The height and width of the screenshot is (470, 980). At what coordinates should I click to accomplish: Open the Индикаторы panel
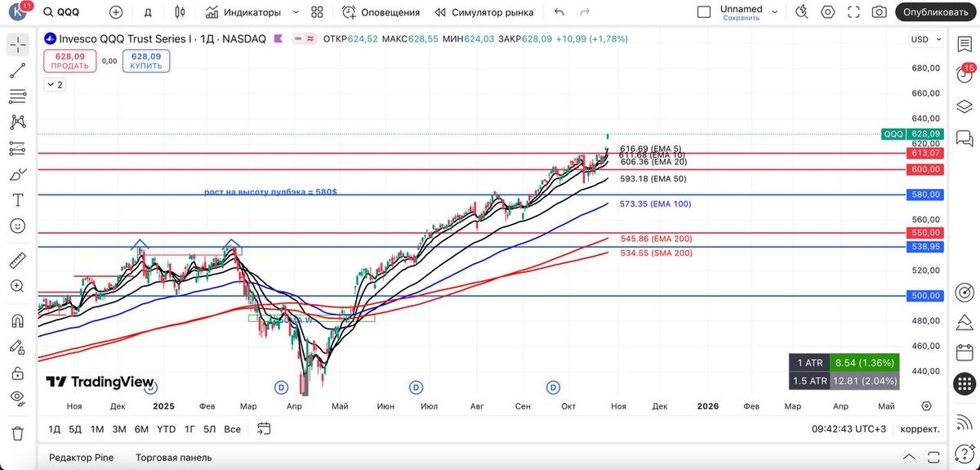[243, 12]
